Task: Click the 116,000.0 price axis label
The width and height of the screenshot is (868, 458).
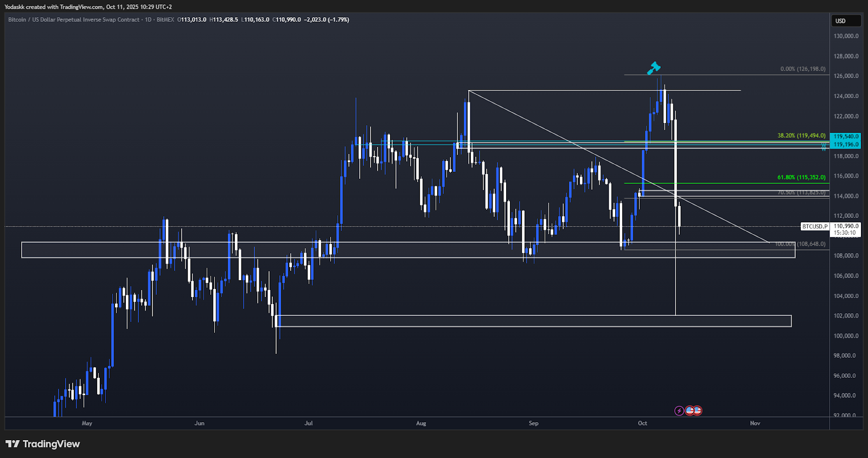Action: click(846, 176)
